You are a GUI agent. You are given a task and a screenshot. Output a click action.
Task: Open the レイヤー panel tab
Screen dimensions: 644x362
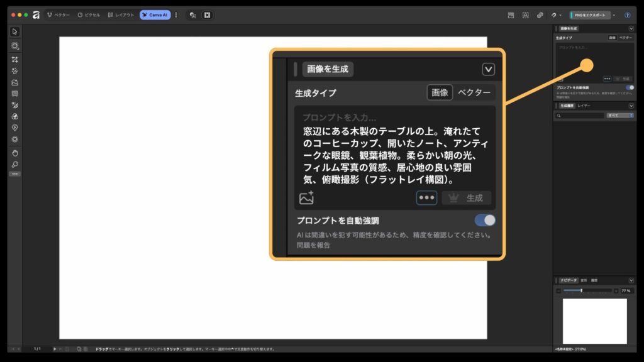click(x=584, y=106)
